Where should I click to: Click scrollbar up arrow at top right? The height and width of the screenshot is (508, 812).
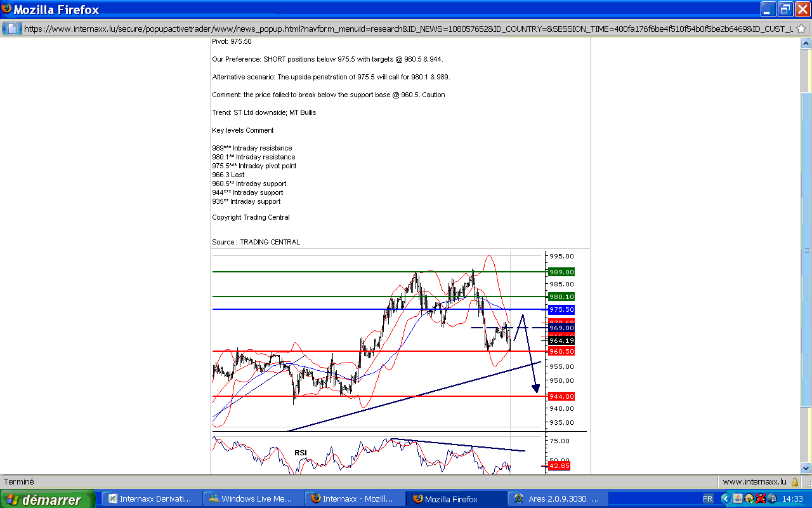[806, 43]
